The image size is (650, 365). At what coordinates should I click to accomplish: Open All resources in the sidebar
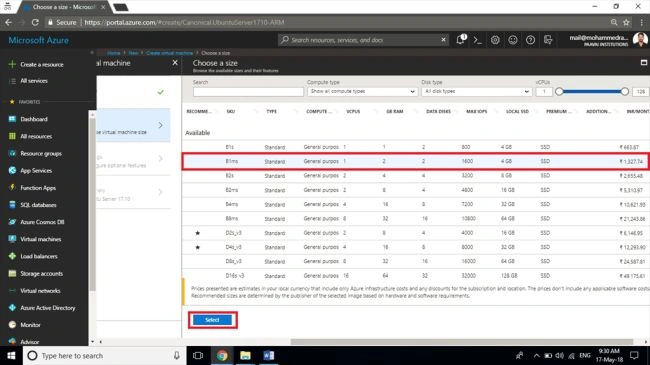click(x=36, y=136)
